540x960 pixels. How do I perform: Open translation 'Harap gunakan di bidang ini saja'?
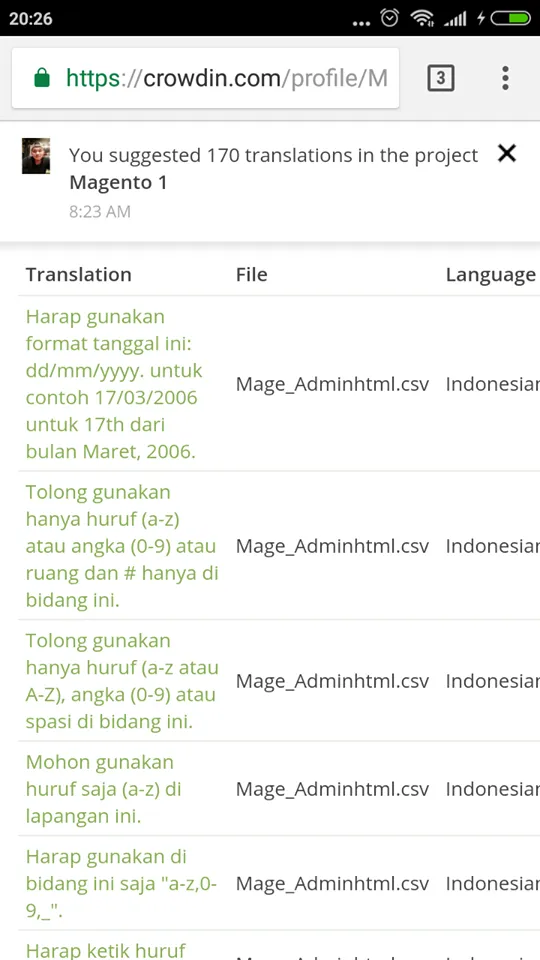(x=121, y=883)
